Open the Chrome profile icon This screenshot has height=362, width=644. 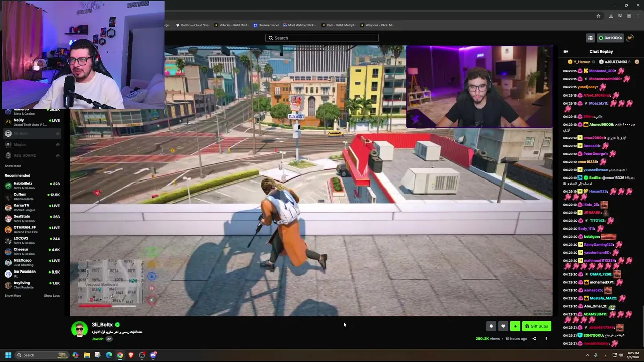[629, 16]
